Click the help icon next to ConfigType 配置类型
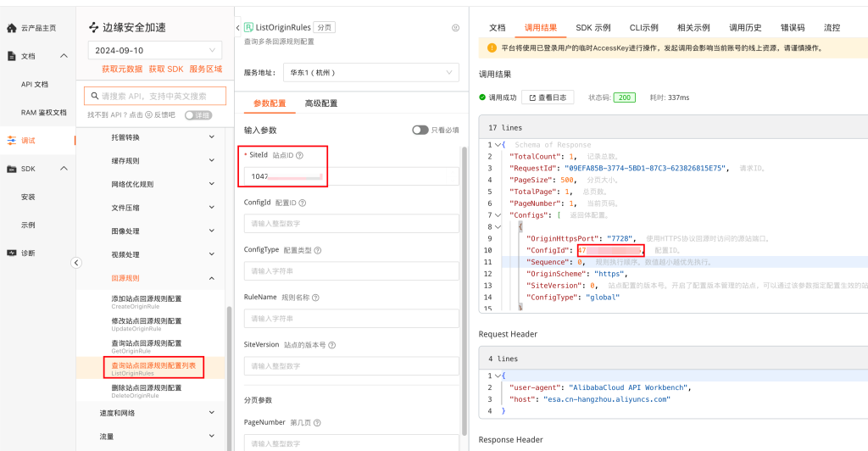The height and width of the screenshot is (451, 868). coord(318,250)
